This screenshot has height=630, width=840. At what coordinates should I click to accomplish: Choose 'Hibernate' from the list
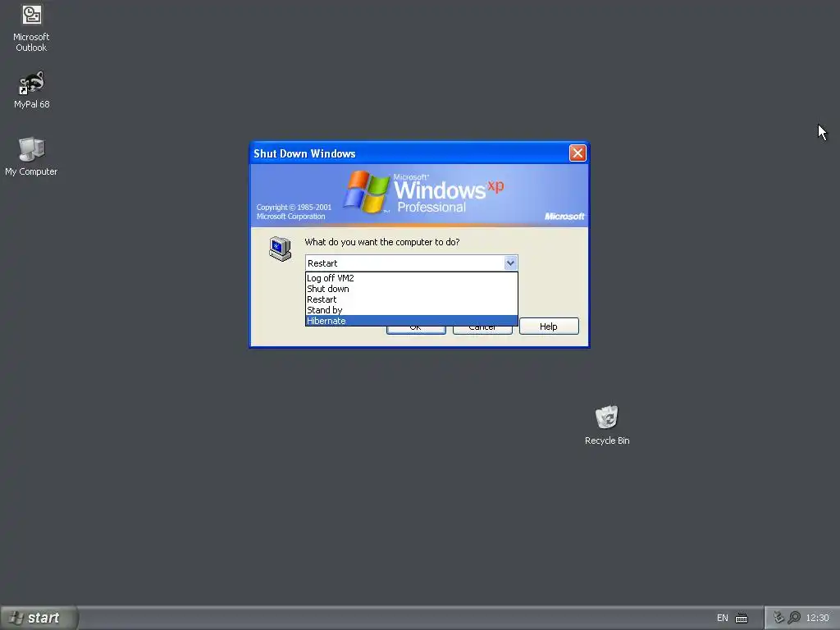412,321
